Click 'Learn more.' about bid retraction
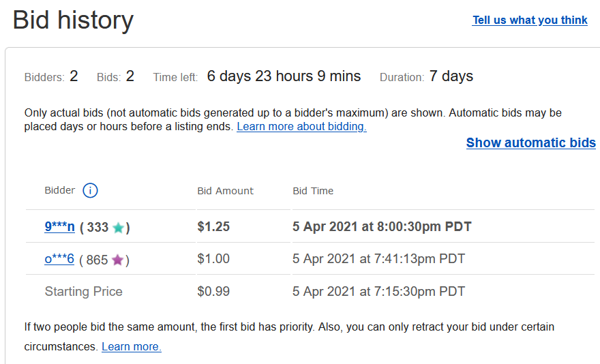Image resolution: width=600 pixels, height=364 pixels. (x=132, y=346)
